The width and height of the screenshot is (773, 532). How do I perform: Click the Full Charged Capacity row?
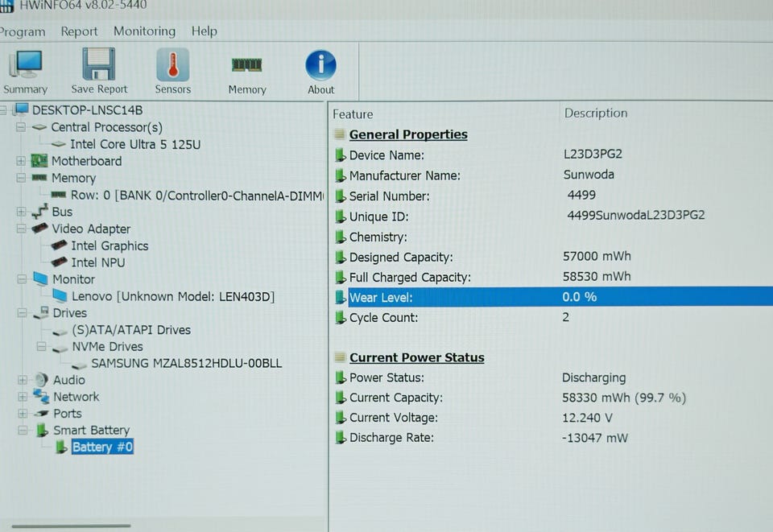(551, 277)
